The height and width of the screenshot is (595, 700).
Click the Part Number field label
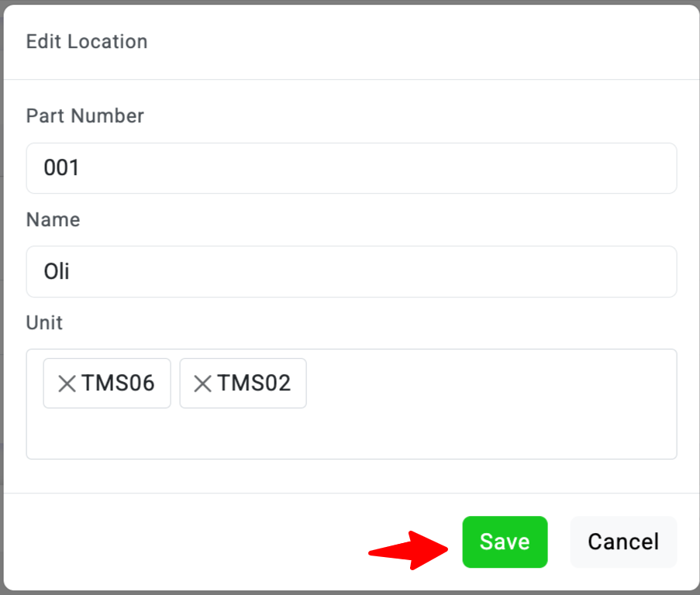[x=85, y=116]
